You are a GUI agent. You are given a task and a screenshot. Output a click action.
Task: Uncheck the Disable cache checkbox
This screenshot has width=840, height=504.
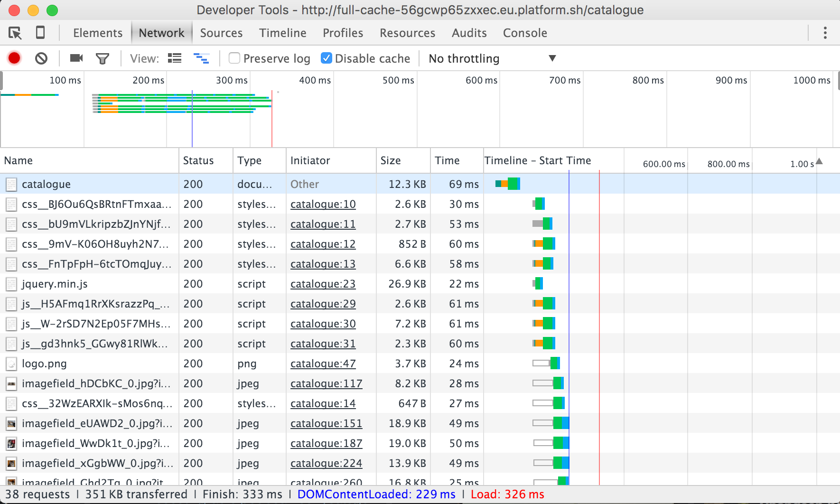click(327, 58)
